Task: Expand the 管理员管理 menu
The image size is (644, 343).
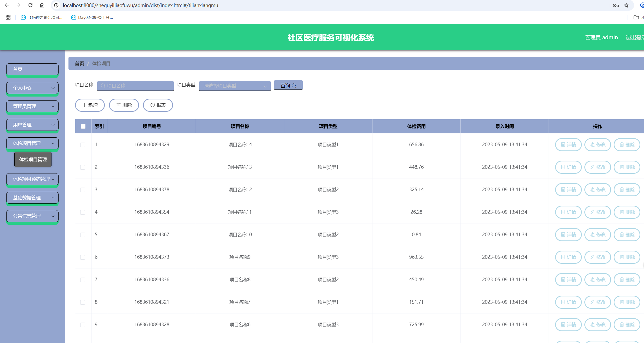Action: [x=32, y=106]
